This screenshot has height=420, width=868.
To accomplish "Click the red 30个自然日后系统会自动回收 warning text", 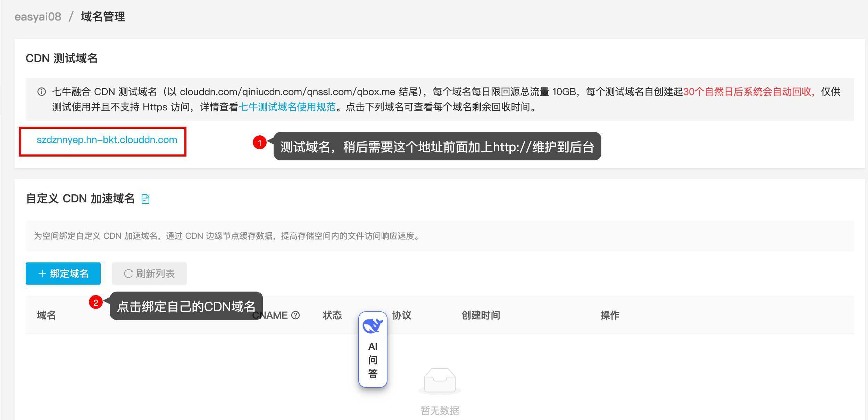I will tap(749, 92).
